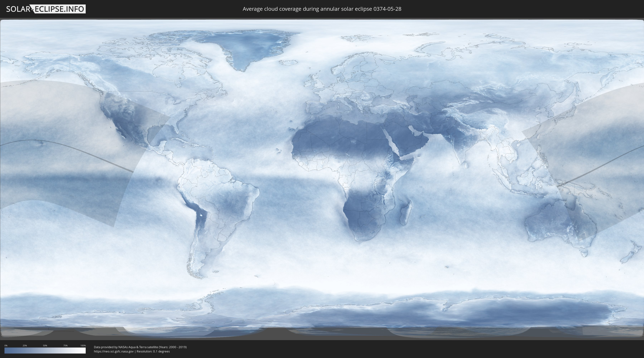The width and height of the screenshot is (644, 358).
Task: Click the 100% legend label
Action: point(83,345)
